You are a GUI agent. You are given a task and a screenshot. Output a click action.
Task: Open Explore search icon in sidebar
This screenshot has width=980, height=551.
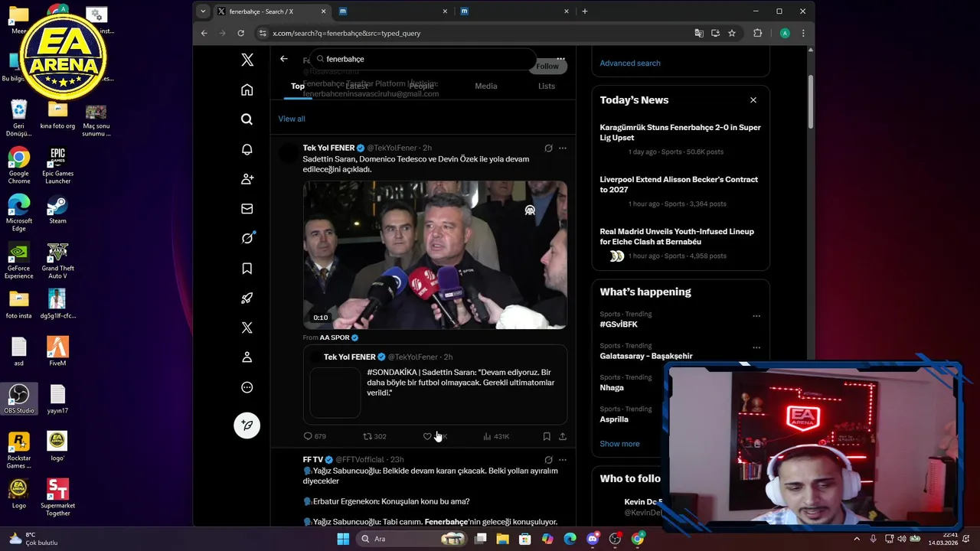(247, 119)
